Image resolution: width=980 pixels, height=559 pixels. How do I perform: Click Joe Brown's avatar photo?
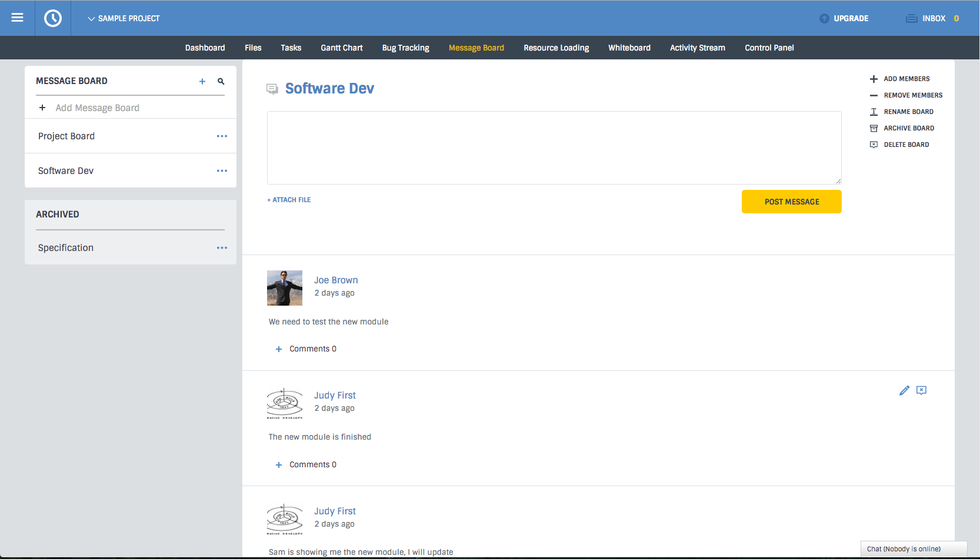pos(285,288)
